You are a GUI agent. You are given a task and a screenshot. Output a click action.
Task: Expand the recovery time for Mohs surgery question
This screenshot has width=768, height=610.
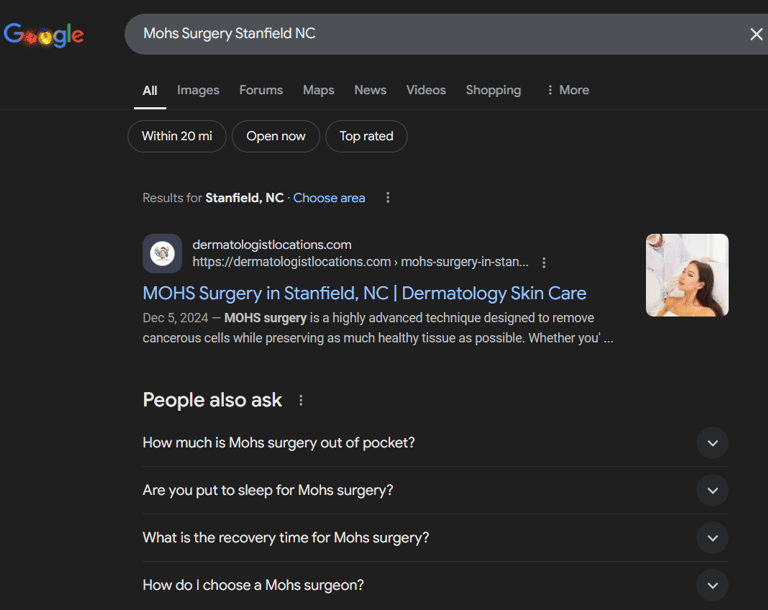435,538
